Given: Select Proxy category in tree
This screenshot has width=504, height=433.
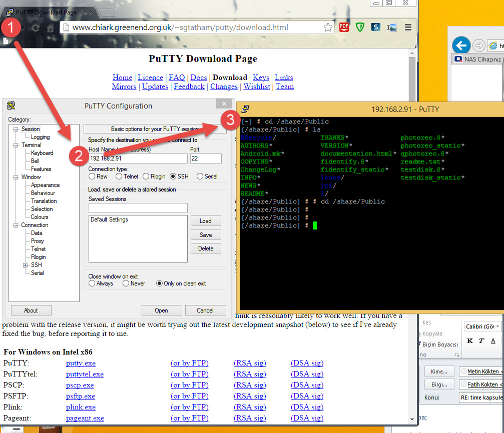Looking at the screenshot, I should click(37, 241).
